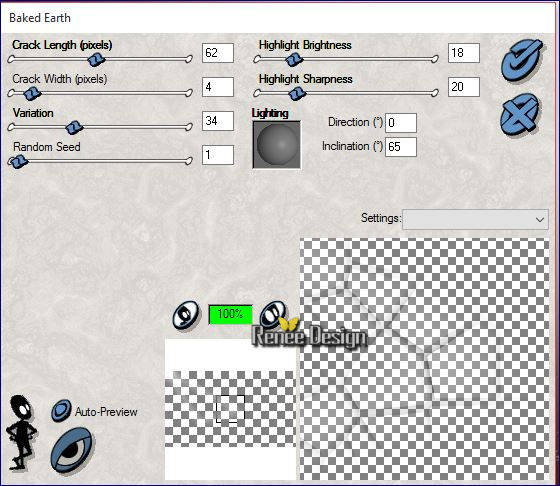
Task: Click the black cartoon figure icon
Action: 22,432
